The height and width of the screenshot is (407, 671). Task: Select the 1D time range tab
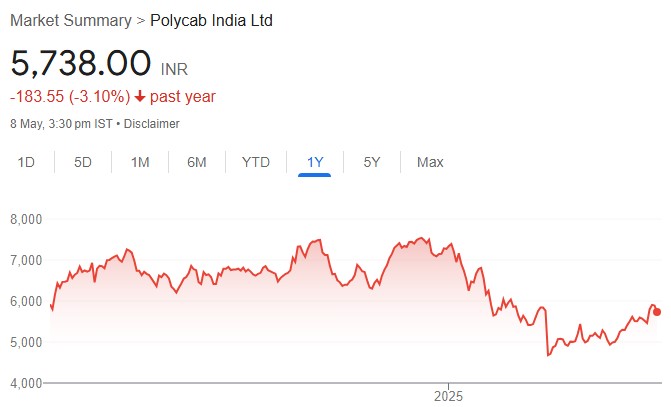coord(27,162)
